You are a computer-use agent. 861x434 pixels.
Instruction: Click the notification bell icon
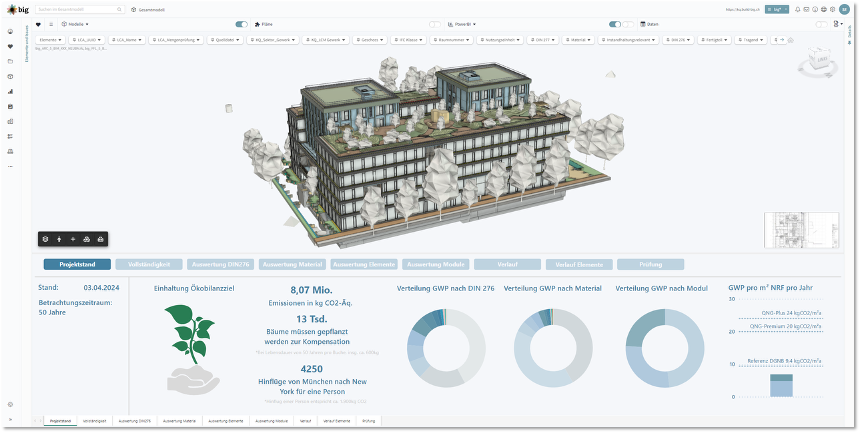[x=798, y=9]
